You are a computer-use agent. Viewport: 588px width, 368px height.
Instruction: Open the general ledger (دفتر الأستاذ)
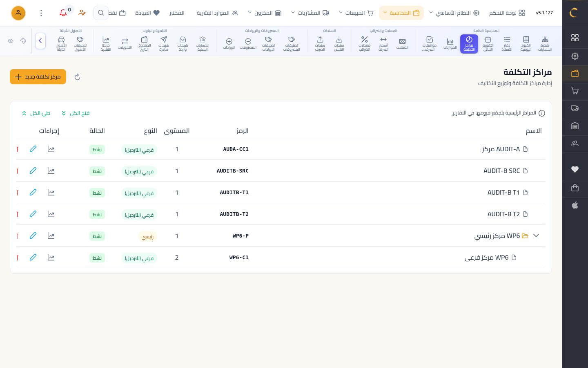(507, 44)
